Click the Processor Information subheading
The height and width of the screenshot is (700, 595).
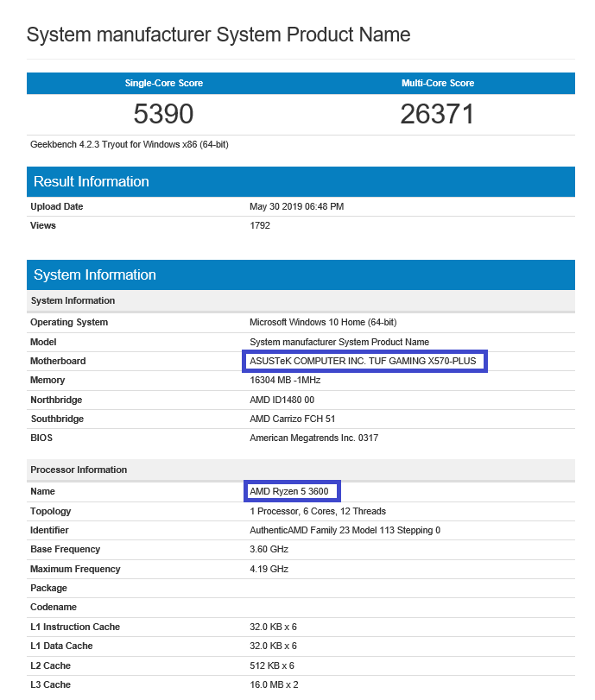point(79,470)
